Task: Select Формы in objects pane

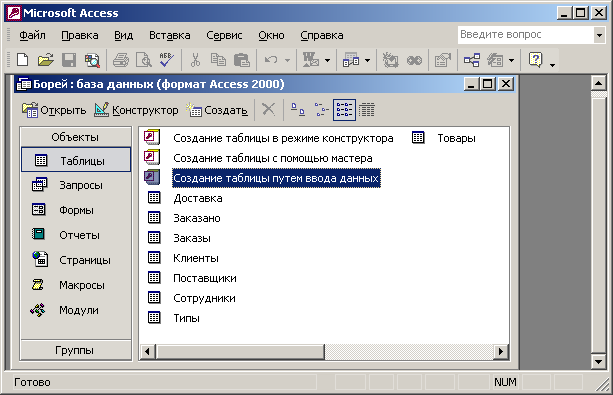Action: [63, 210]
